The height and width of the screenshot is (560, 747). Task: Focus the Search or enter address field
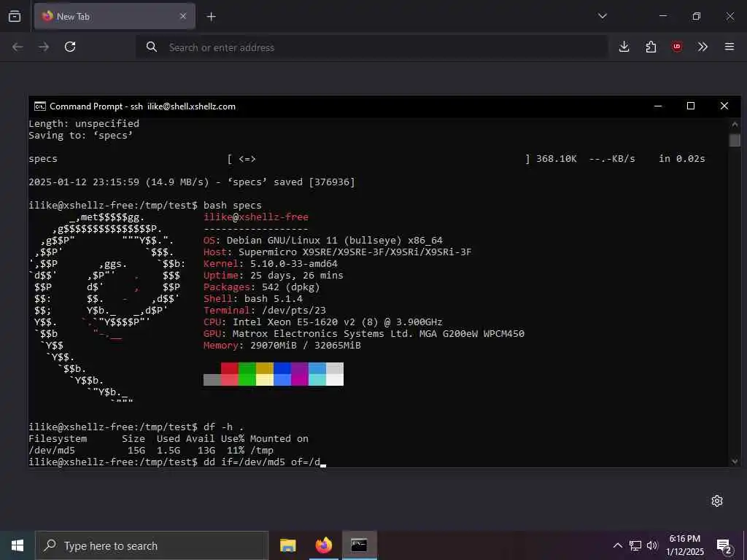click(x=371, y=47)
